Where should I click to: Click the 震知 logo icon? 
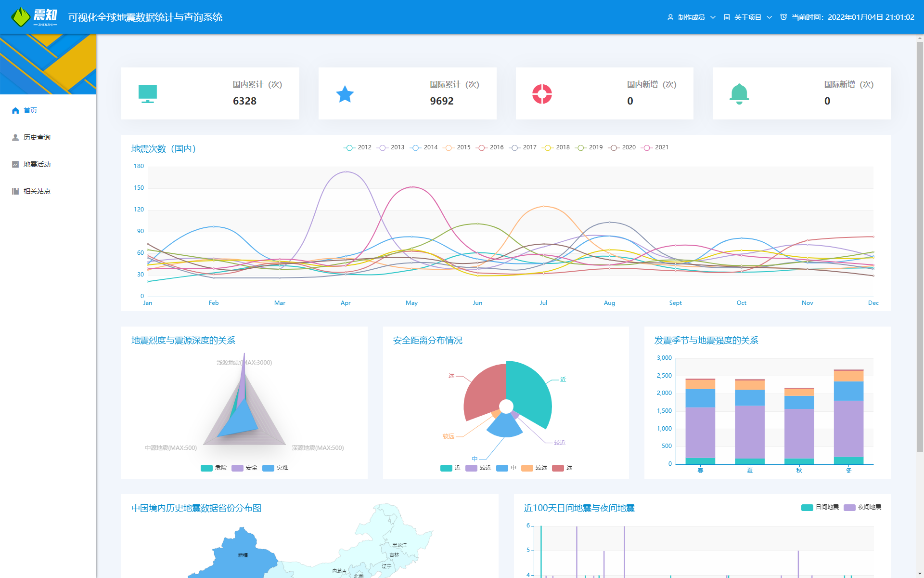pos(20,17)
